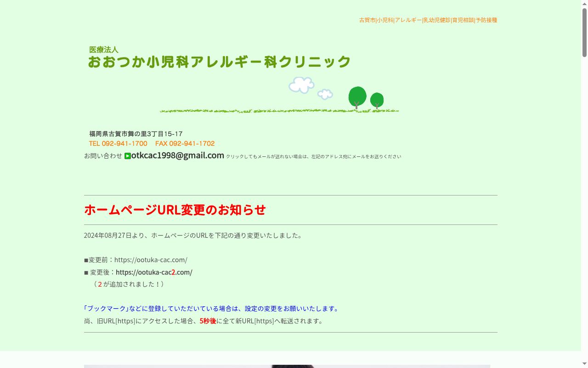This screenshot has height=368, width=588.
Task: Click the scrollbar up arrow
Action: (584, 4)
